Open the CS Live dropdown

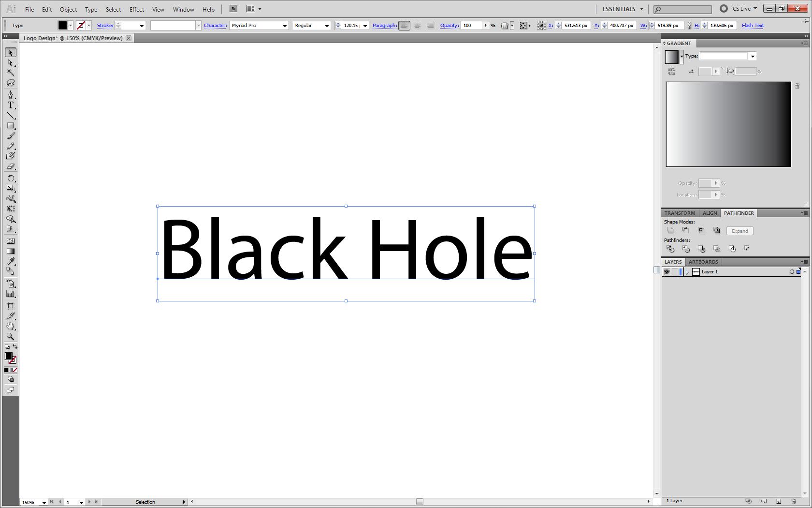(745, 9)
